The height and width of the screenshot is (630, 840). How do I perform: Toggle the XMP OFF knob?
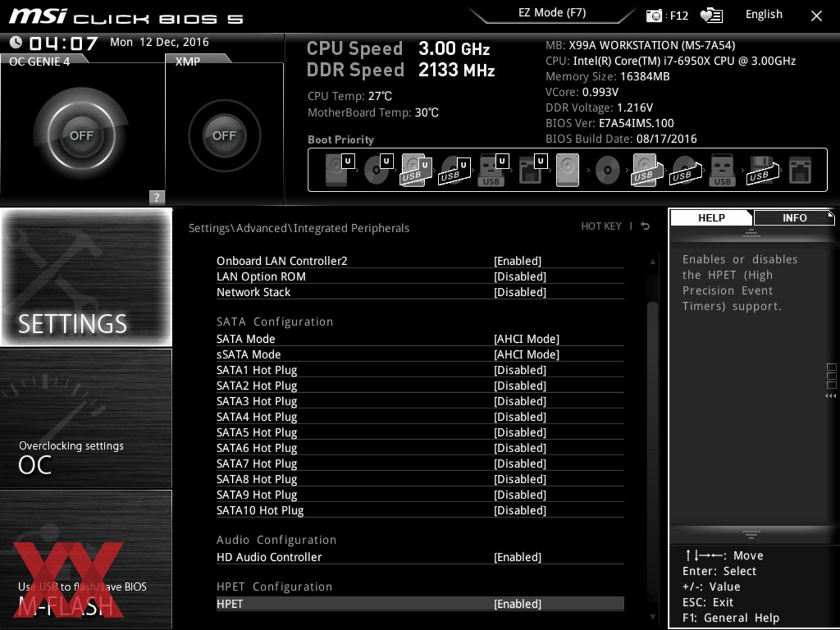(x=224, y=135)
